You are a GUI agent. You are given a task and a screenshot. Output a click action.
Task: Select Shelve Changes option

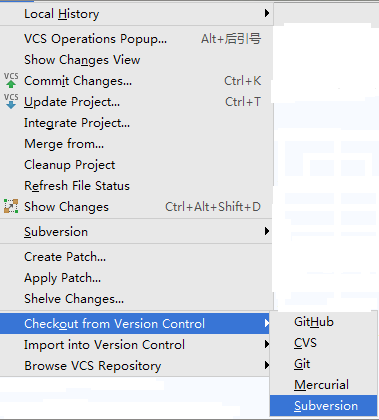tap(136, 299)
